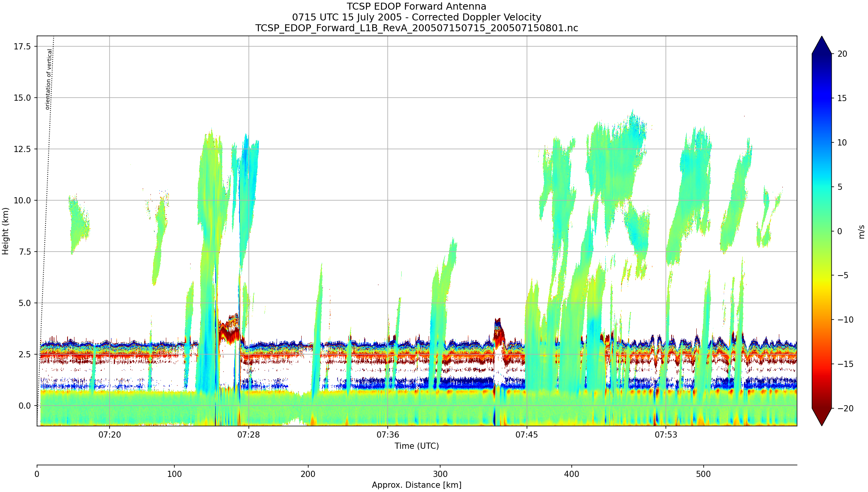Click the 07:36 time tick label
Viewport: 868px width, 492px height.
pos(388,435)
